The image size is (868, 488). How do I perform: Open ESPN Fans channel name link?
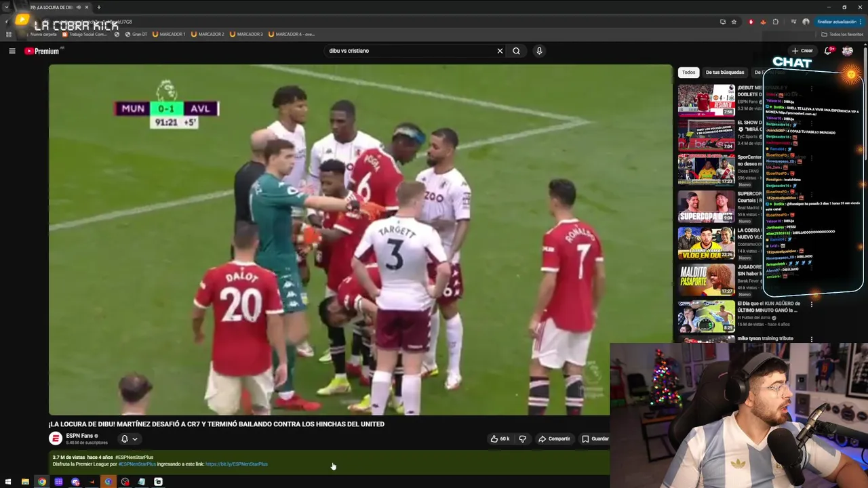coord(79,436)
